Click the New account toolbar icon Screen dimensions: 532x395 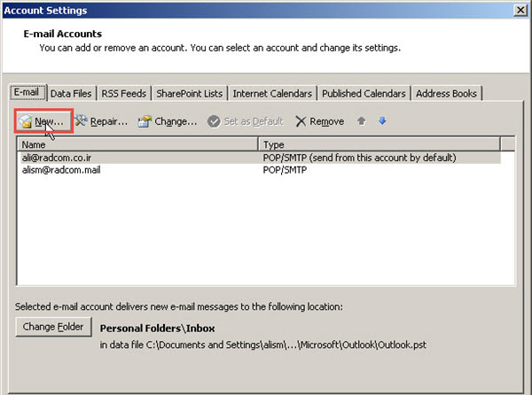pos(26,121)
